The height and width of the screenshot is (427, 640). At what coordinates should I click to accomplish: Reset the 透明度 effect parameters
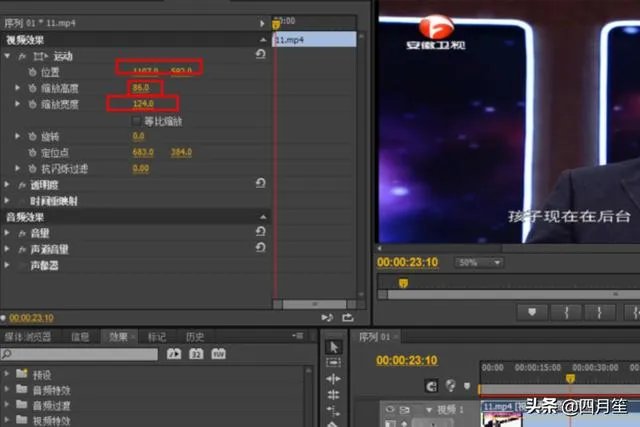tap(261, 183)
